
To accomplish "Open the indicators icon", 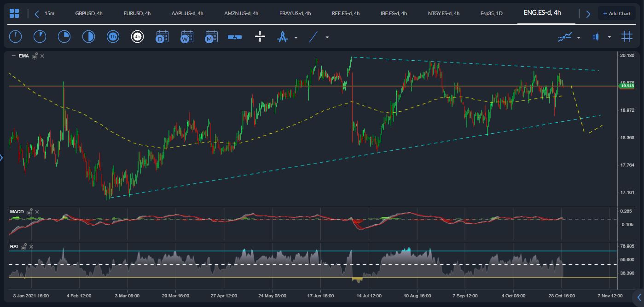I will coord(565,37).
